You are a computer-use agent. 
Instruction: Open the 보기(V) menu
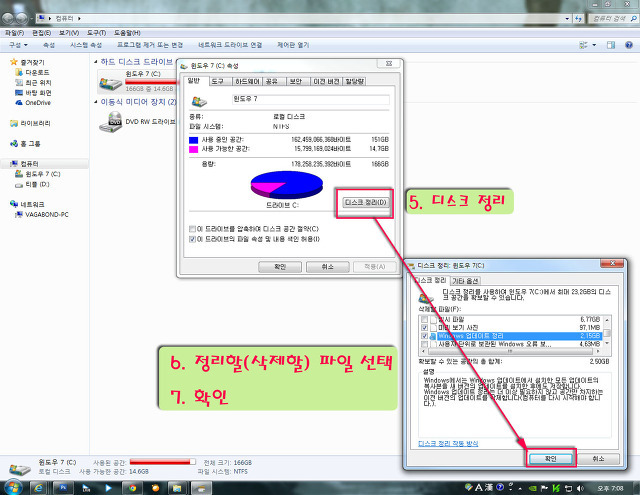coord(69,33)
